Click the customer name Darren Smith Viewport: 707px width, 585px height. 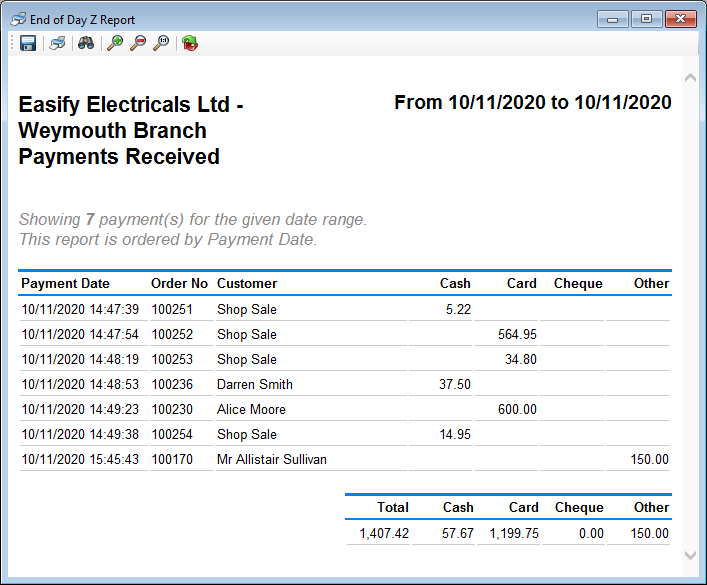click(255, 384)
